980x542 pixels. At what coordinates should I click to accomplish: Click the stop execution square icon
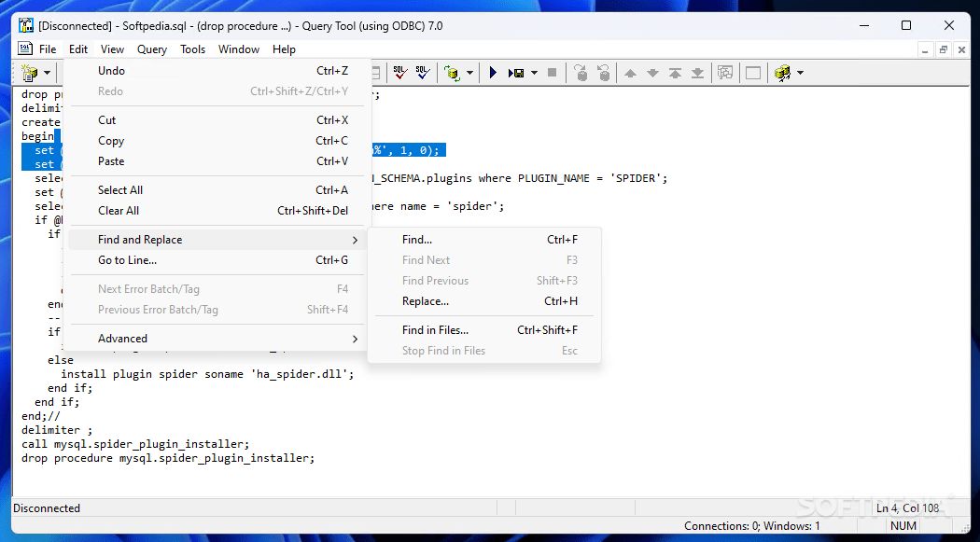click(552, 73)
